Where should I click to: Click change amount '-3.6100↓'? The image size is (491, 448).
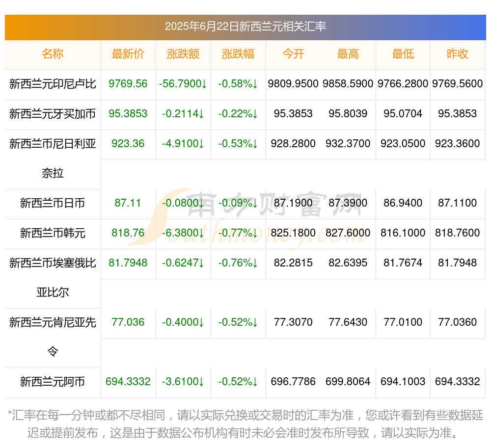[183, 382]
